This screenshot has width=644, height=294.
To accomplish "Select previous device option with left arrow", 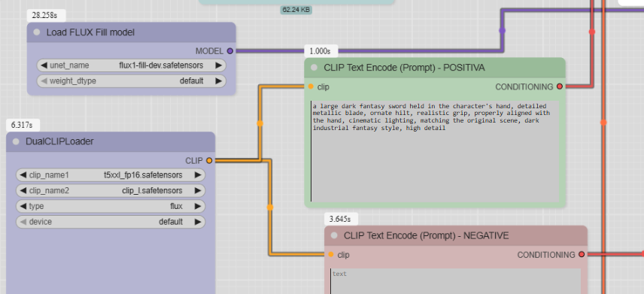I will [x=23, y=222].
